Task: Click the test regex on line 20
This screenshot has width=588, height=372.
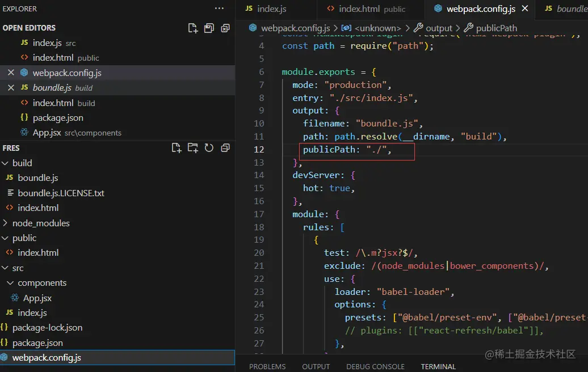Action: click(x=385, y=253)
